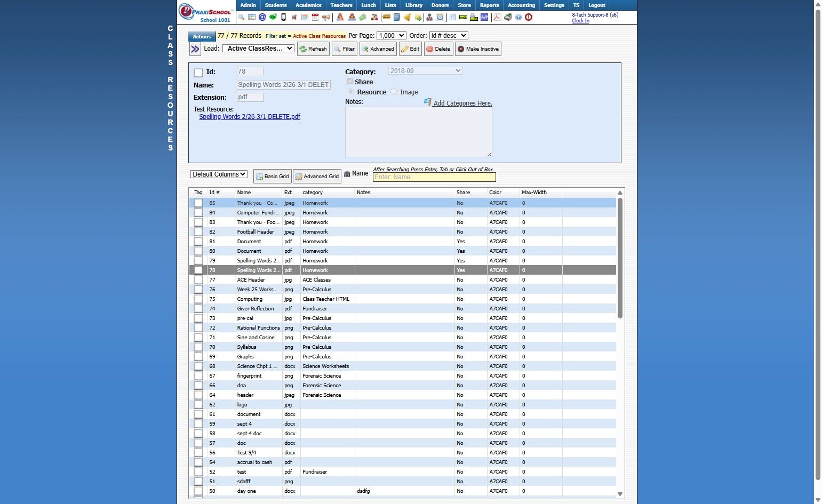Tick the checkbox next to Id field
Screen dimensions: 822x504
coord(198,73)
